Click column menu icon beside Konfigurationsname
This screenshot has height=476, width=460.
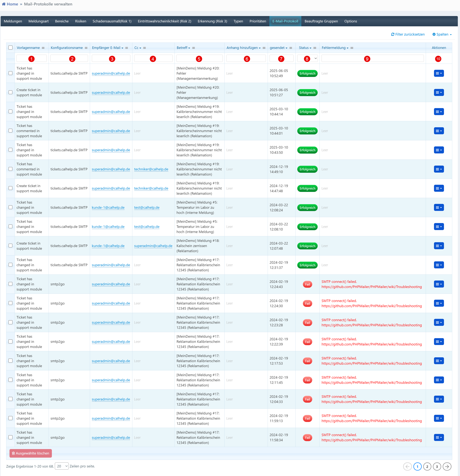pyautogui.click(x=86, y=48)
